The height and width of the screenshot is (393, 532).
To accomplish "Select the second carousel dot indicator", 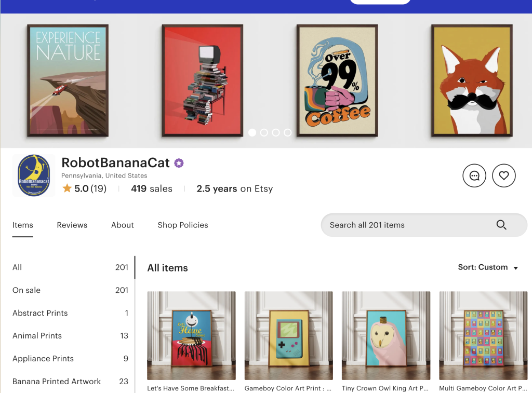I will (x=264, y=132).
